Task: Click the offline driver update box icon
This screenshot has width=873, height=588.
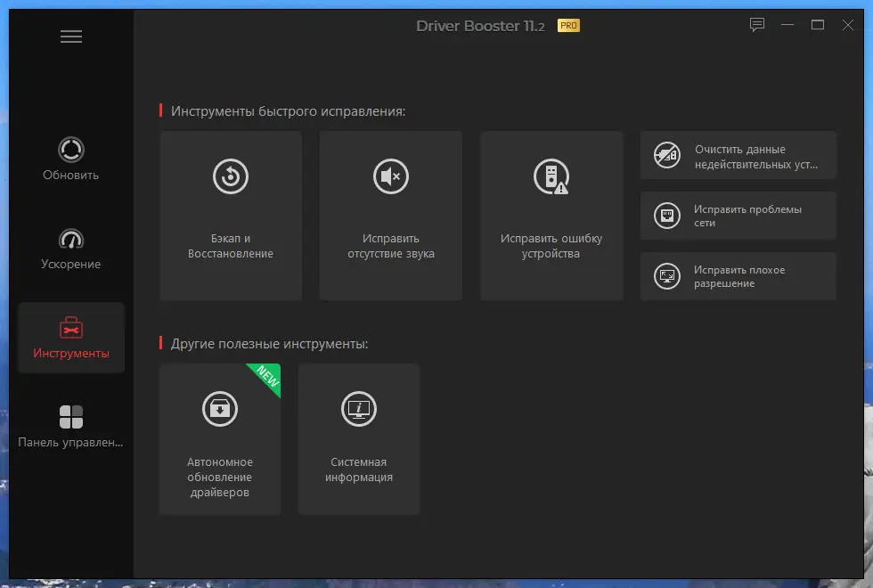Action: click(x=220, y=409)
